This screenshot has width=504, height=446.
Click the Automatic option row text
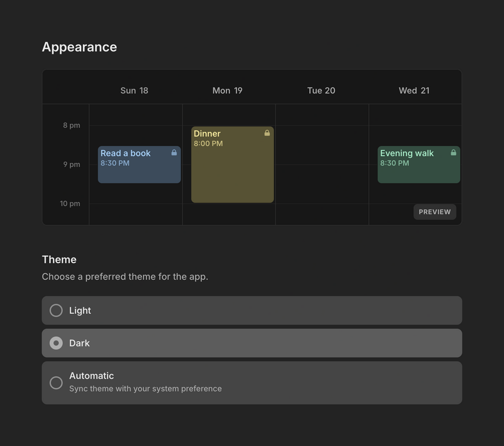92,375
